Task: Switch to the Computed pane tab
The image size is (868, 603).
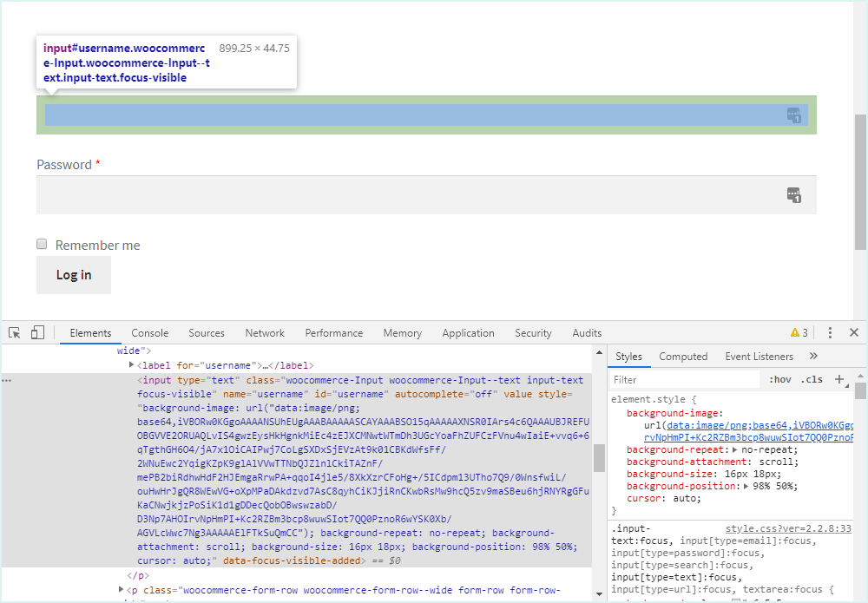Action: tap(683, 357)
